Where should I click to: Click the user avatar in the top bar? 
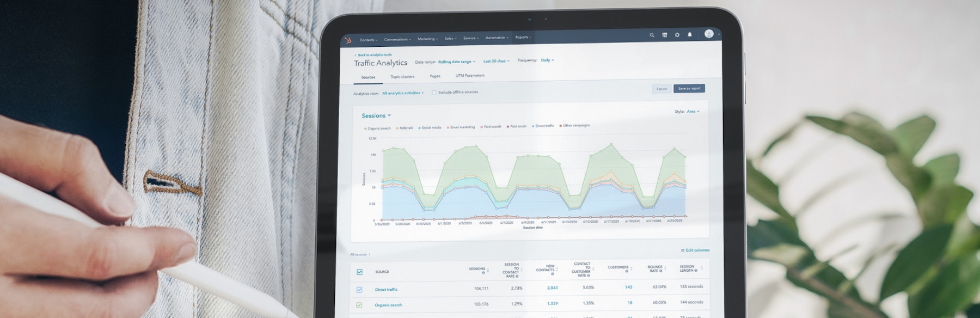[709, 34]
